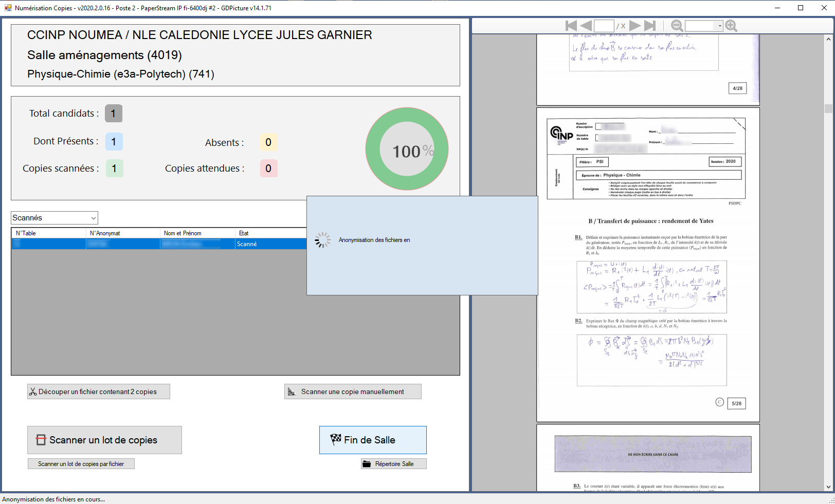Image resolution: width=835 pixels, height=504 pixels.
Task: Select the table row marked Scanné
Action: tap(159, 244)
